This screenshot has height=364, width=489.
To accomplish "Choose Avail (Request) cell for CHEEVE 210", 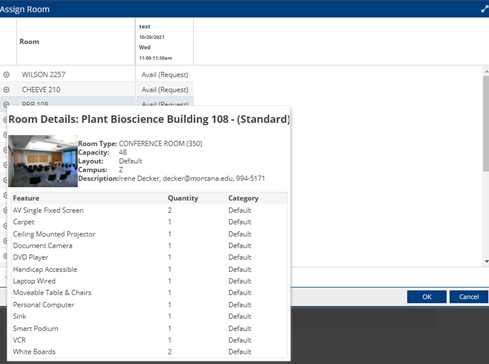I will (165, 90).
